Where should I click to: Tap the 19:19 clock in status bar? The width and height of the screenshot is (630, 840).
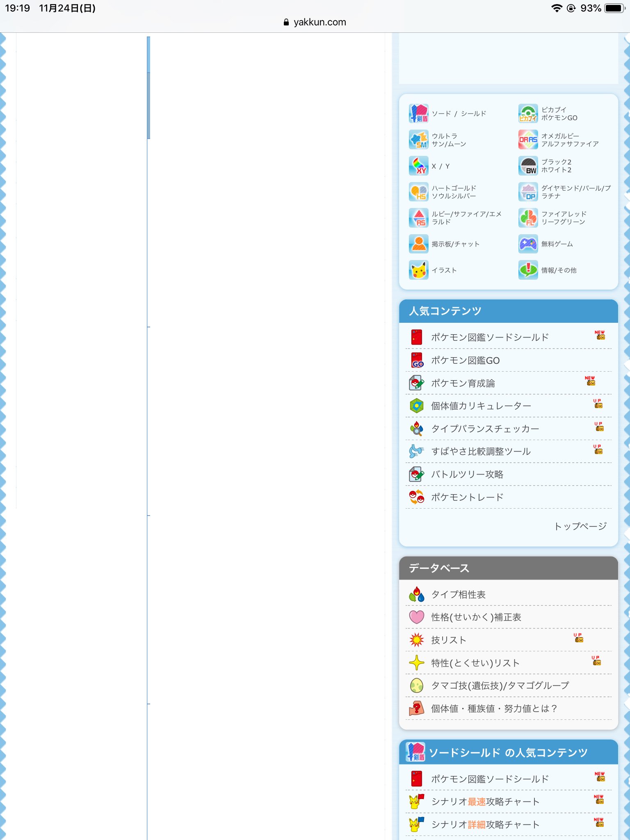pyautogui.click(x=17, y=8)
